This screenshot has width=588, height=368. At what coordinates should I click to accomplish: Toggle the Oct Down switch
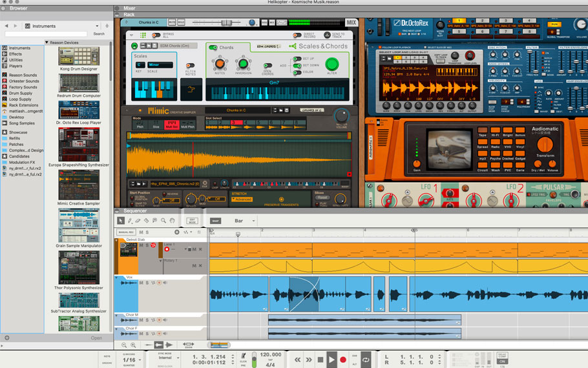tap(297, 66)
